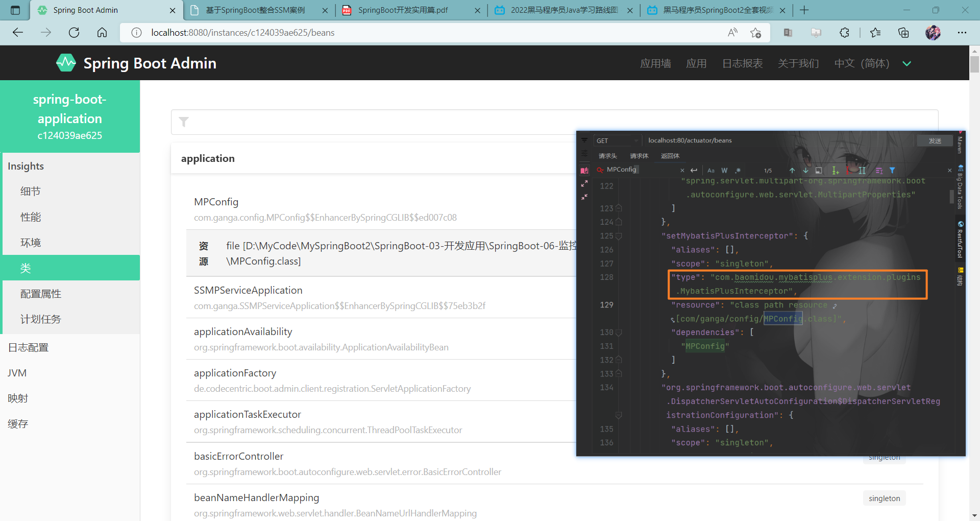The width and height of the screenshot is (980, 521).
Task: Toggle the fold marker at line 133
Action: pos(619,374)
